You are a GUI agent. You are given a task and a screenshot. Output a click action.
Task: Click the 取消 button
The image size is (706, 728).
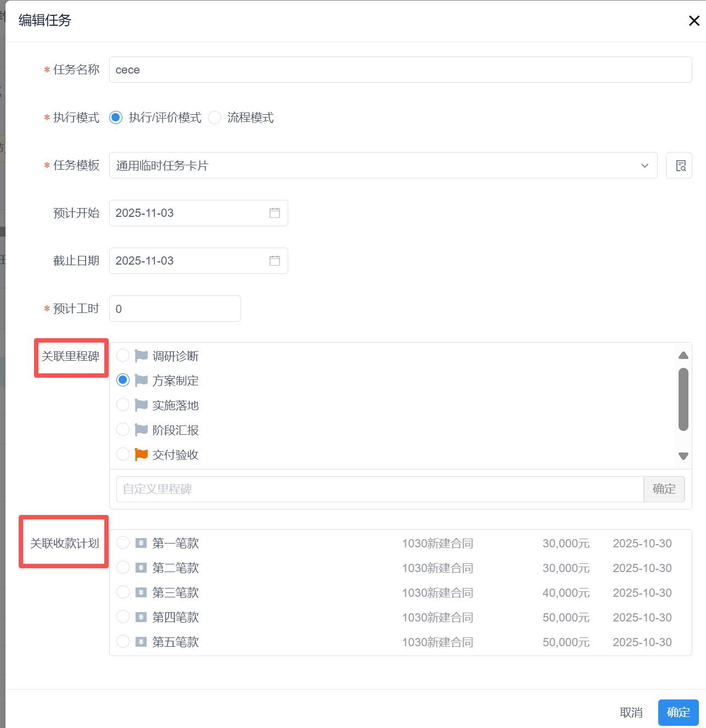point(631,712)
